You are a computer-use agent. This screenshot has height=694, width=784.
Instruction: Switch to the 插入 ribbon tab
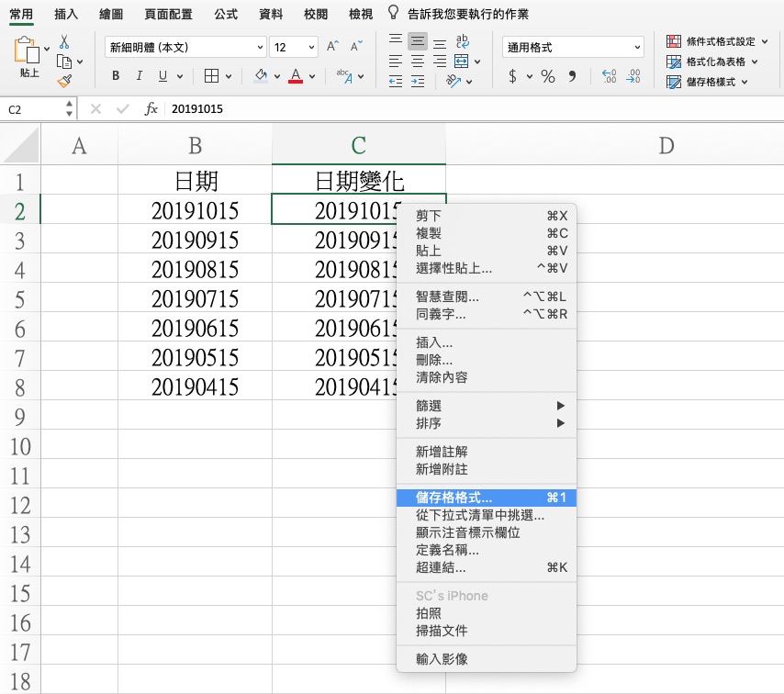pos(66,14)
